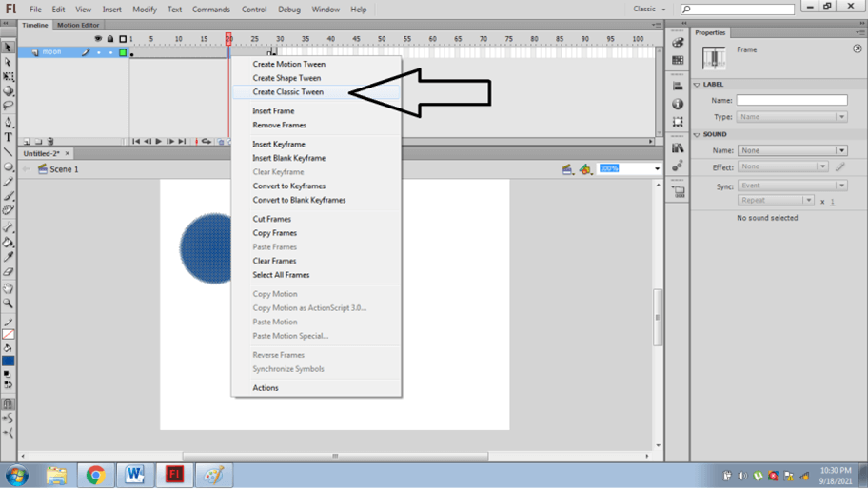The width and height of the screenshot is (868, 489).
Task: Select the Oval shape tool
Action: (x=8, y=166)
